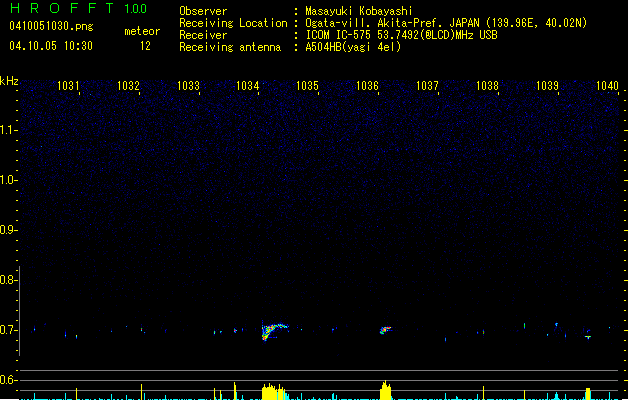Click frequency axis label 0.8
This screenshot has height=400, width=629.
click(x=8, y=280)
